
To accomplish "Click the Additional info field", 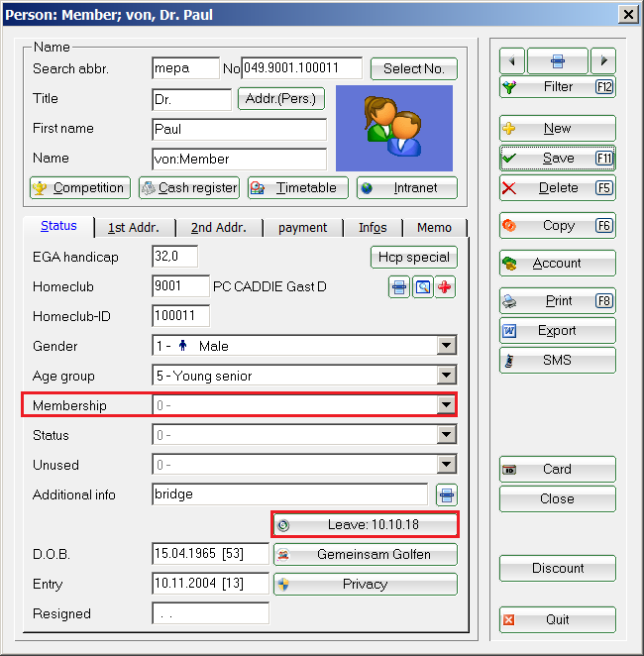I will tap(289, 494).
